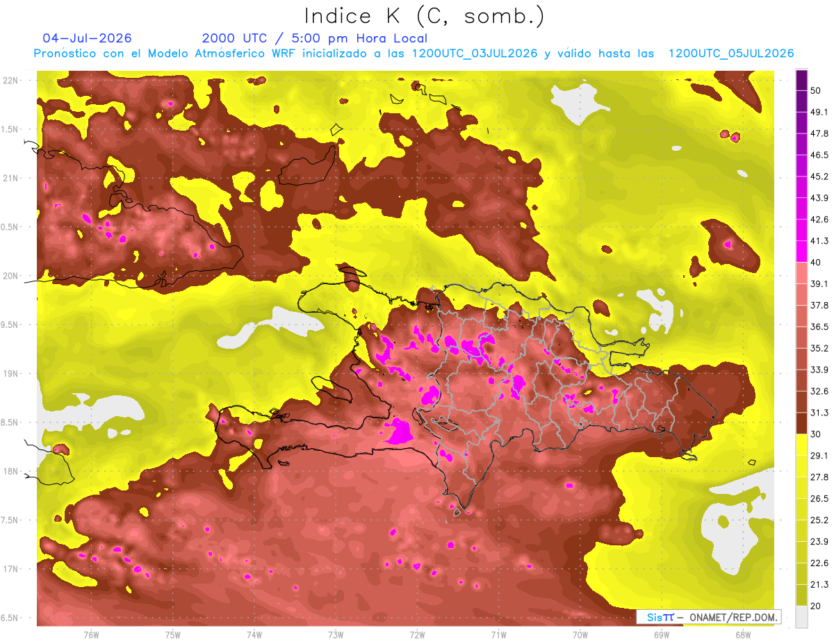Click the colorbar label "20"

817,606
